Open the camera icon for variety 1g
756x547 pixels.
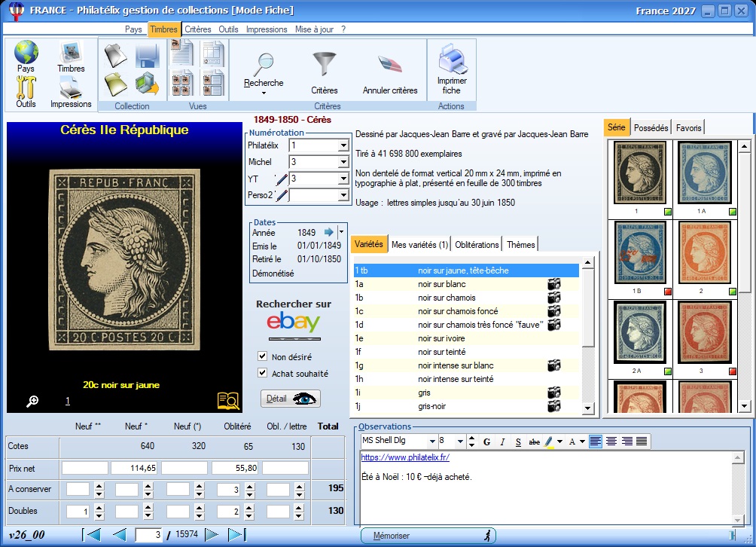[x=554, y=365]
